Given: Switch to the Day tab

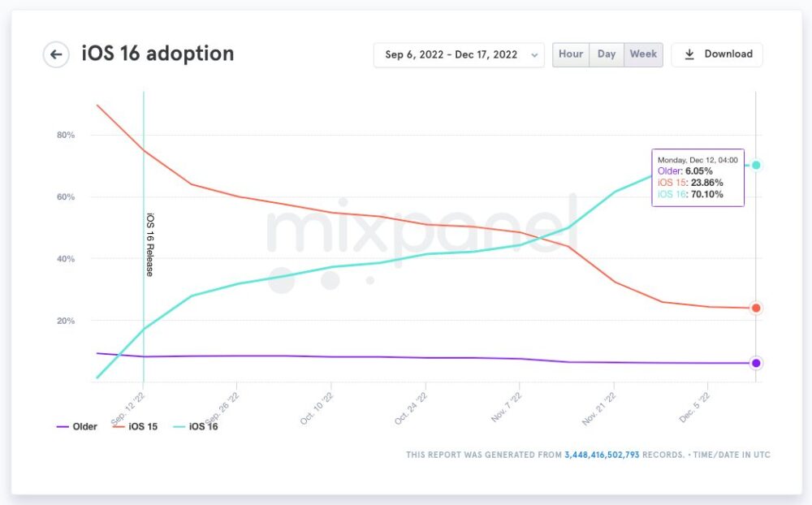Looking at the screenshot, I should [x=606, y=54].
